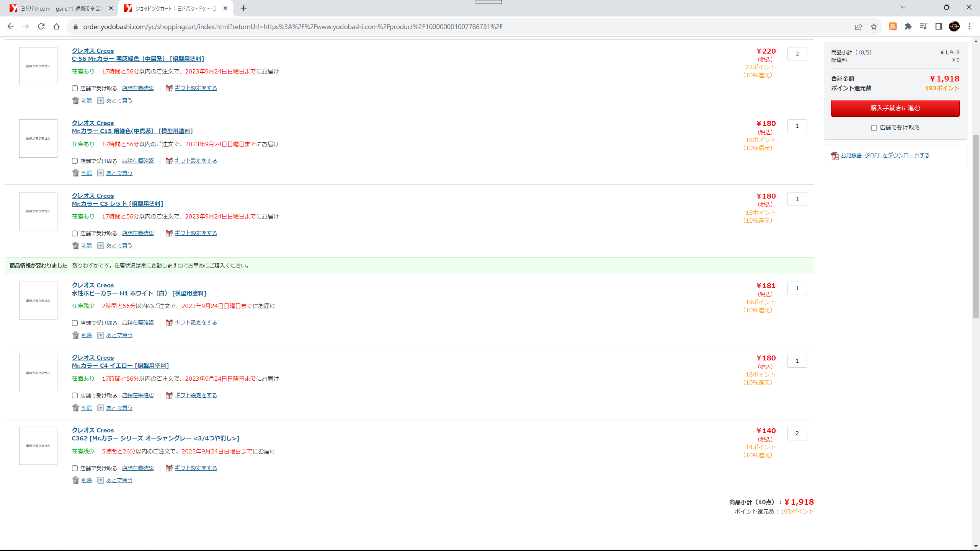Click quantity field for H1 ホワイト

coord(797,289)
